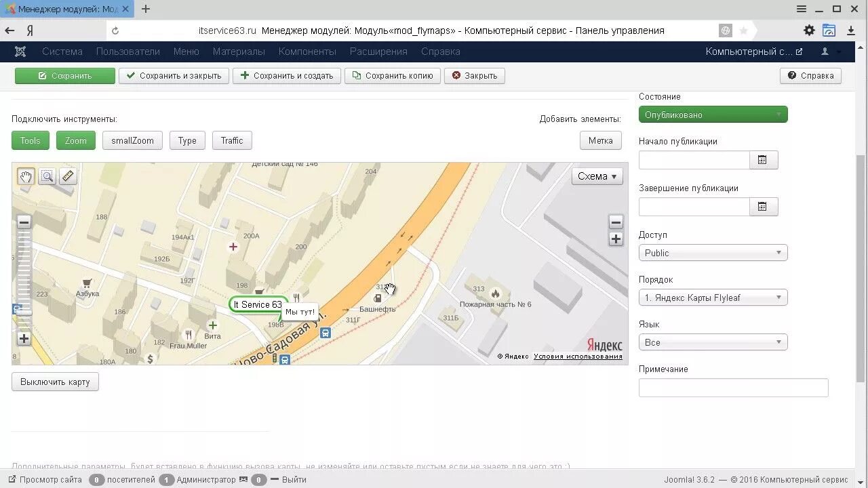Click the Yandex Я home icon
Viewport: 868px width, 488px height.
coord(30,30)
